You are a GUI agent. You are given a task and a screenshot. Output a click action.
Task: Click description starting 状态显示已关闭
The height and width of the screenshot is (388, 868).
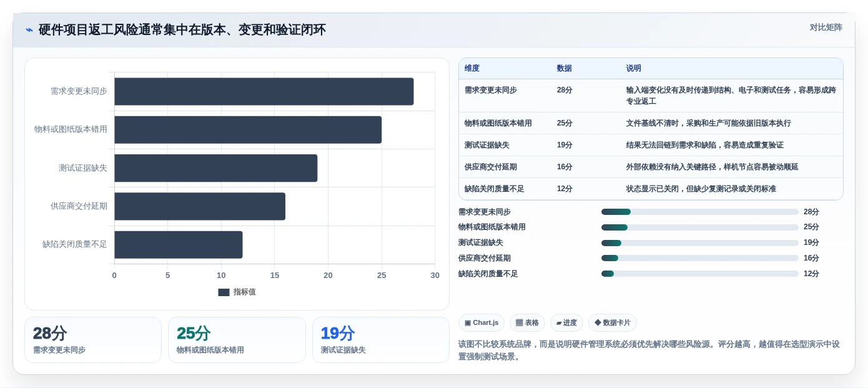701,189
